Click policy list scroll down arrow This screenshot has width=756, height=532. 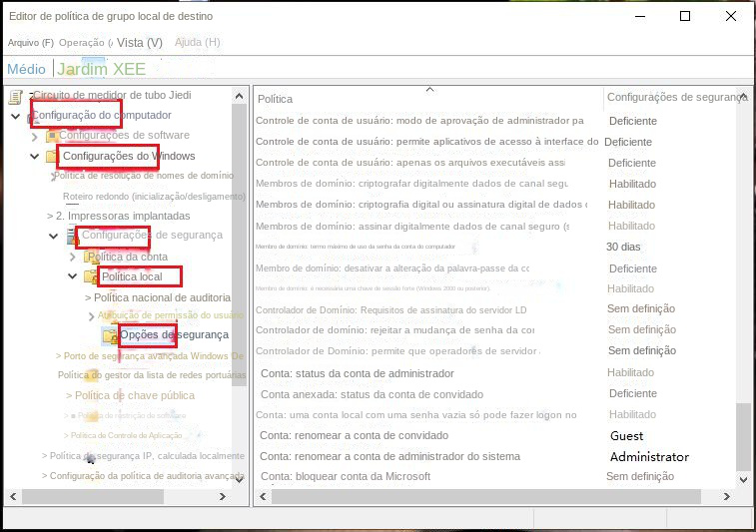pyautogui.click(x=743, y=480)
